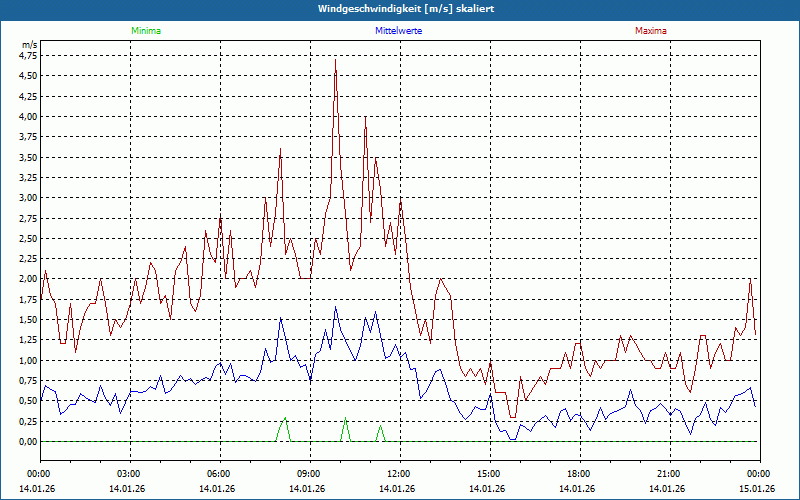The height and width of the screenshot is (500, 800).
Task: Click the 0,00 y-axis value
Action: 29,442
